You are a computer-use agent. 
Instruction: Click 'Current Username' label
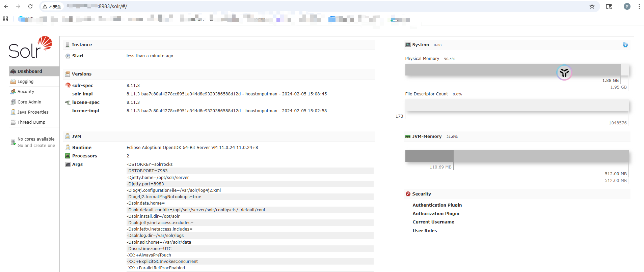(433, 222)
